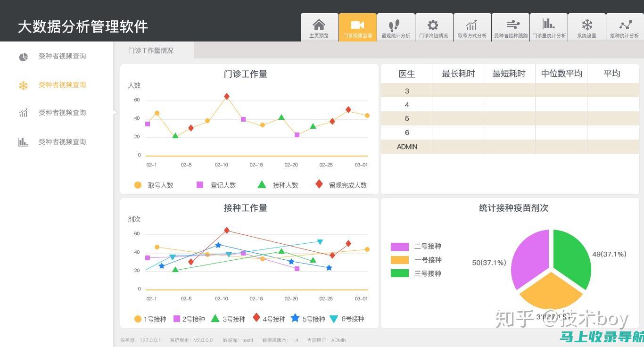The width and height of the screenshot is (644, 347).
Task: Click highlighted sidebar item with snowflake icon
Action: (52, 85)
